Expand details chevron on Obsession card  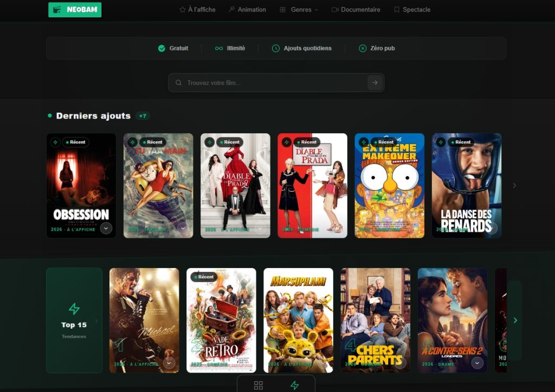(x=106, y=228)
